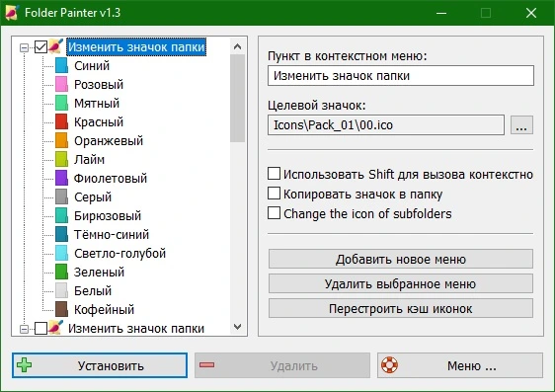Click the lime folder icon beside Лайм
This screenshot has width=555, height=392.
pyautogui.click(x=61, y=160)
